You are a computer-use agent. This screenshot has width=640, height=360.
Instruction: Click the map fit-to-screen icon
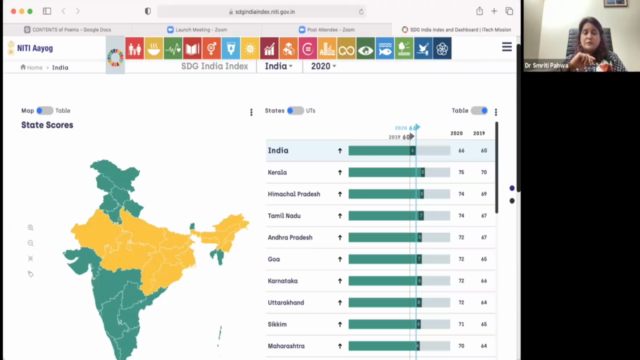[31, 258]
